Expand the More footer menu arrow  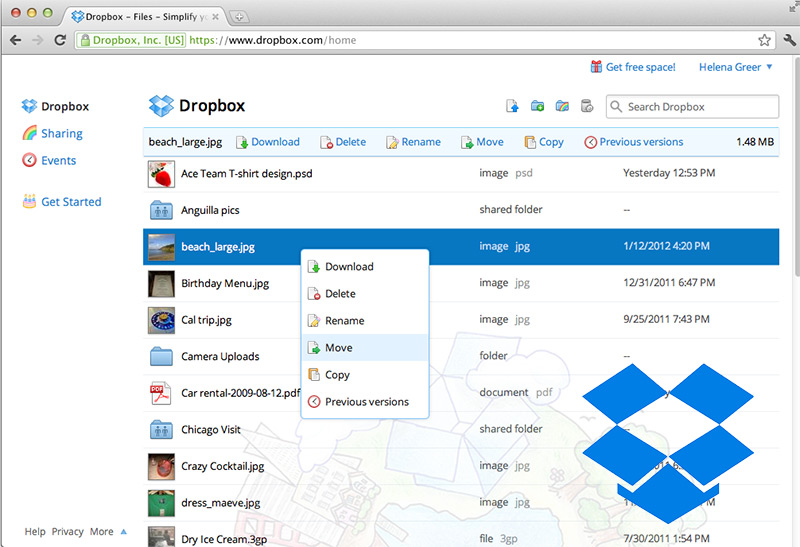[123, 531]
